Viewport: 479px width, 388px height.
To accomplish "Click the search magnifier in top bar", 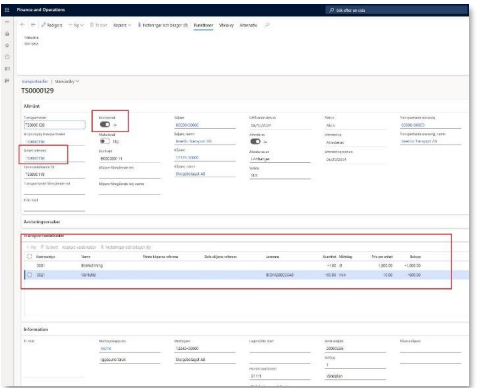I will click(331, 10).
